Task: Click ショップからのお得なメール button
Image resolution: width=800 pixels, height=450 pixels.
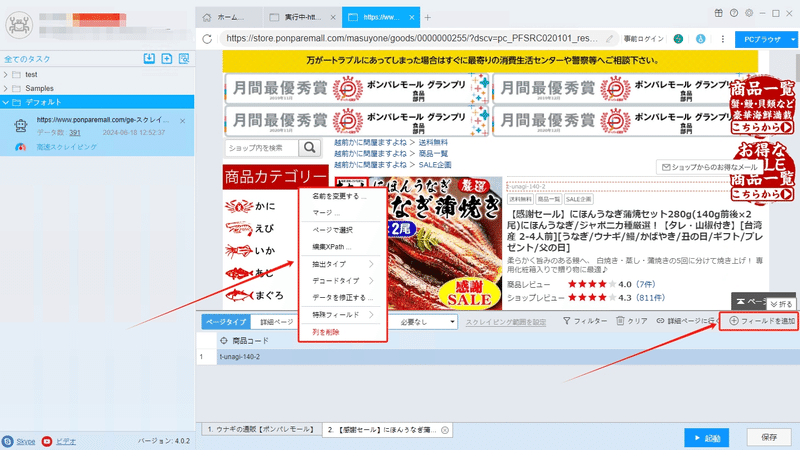Action: click(709, 167)
